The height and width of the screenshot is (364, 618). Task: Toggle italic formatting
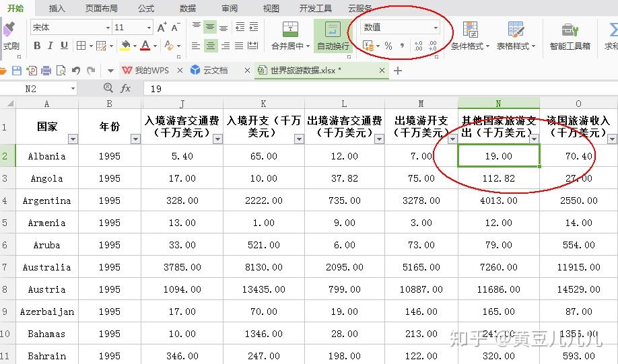tap(50, 46)
